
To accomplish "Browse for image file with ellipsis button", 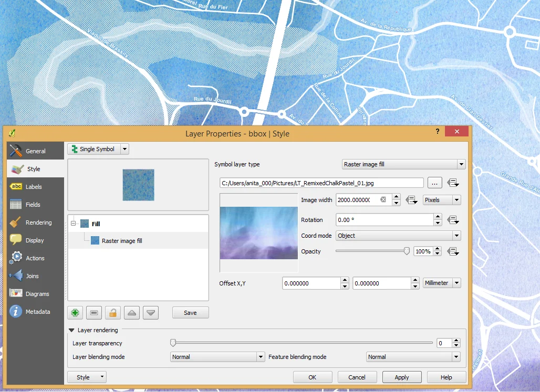I will [434, 183].
